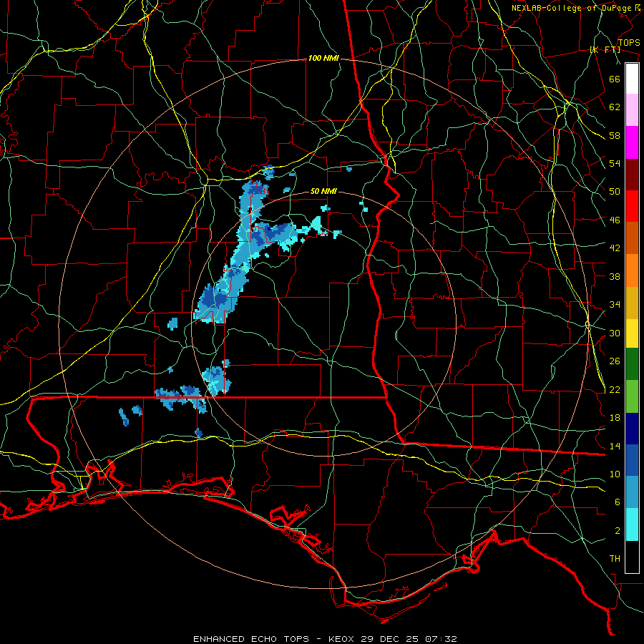Viewport: 644px width, 644px height.
Task: Click the '50 NMI' range ring label
Action: tap(323, 191)
